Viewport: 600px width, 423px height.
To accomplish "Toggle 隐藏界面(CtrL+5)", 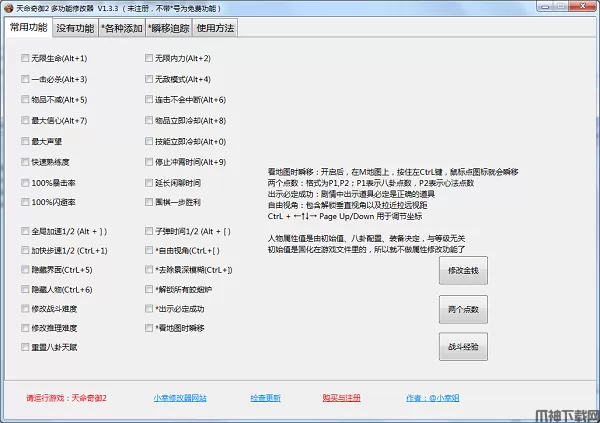I will click(25, 270).
